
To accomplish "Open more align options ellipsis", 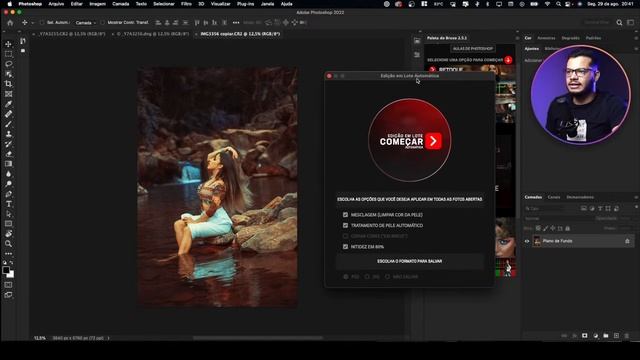I will [236, 23].
